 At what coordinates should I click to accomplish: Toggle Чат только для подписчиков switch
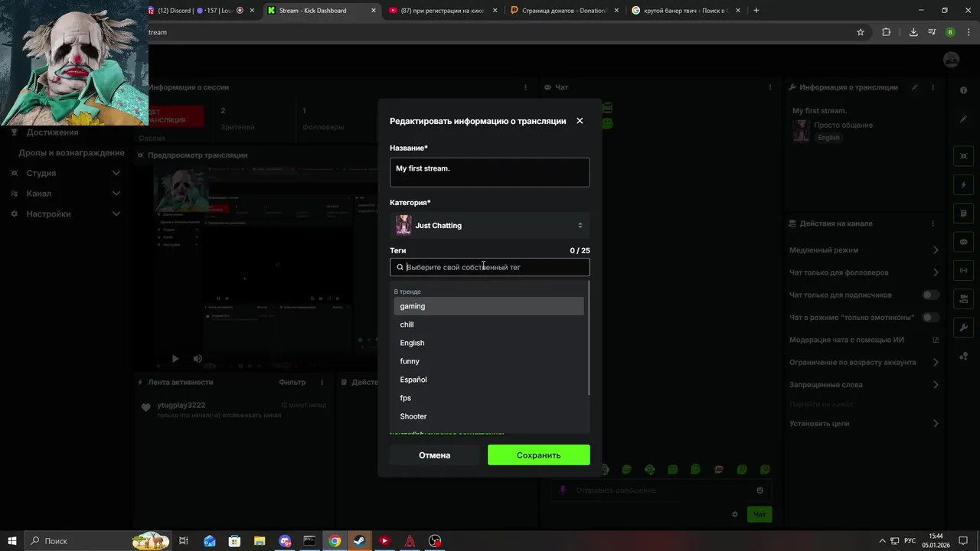[x=930, y=295]
